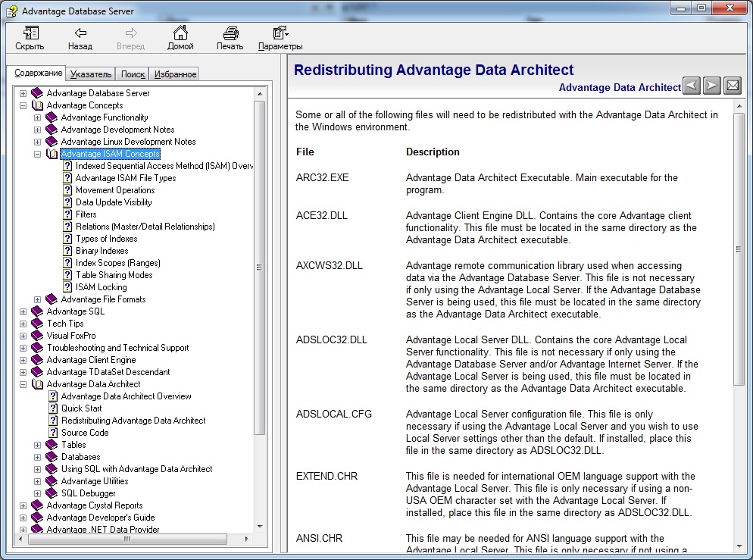Viewport: 753px width, 560px height.
Task: Click the next topic arrow in header
Action: 711,86
